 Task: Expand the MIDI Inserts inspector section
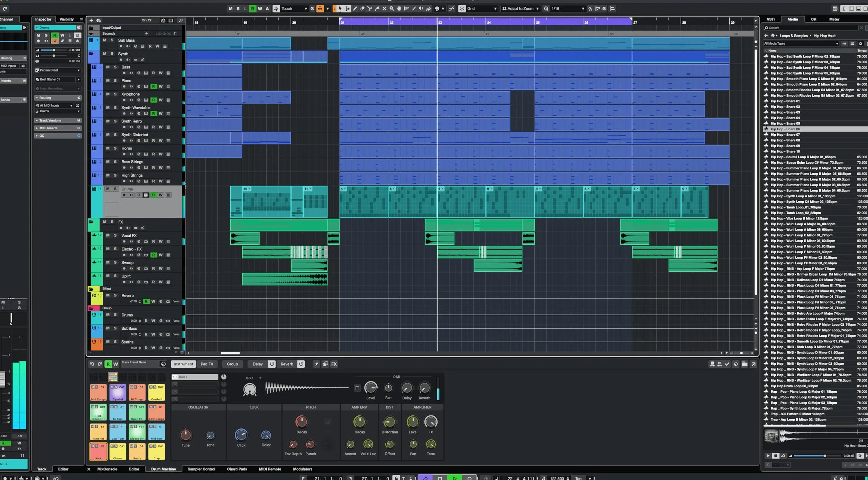click(57, 128)
